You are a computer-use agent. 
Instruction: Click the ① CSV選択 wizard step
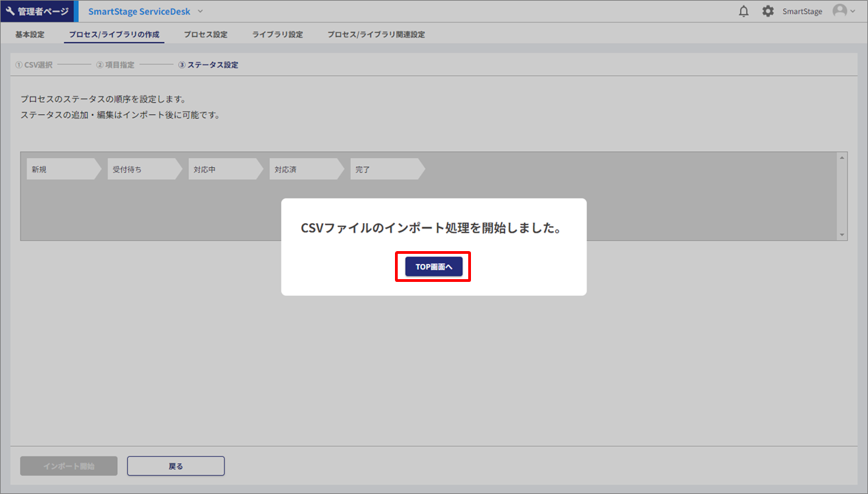(x=34, y=65)
